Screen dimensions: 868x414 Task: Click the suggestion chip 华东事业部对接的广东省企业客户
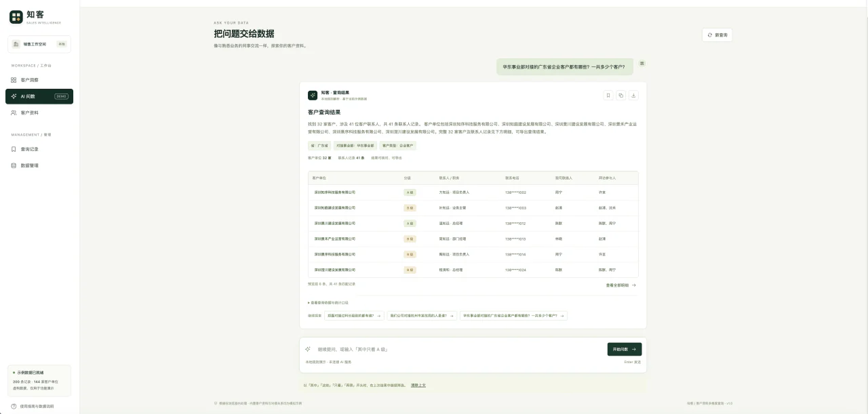[513, 316]
